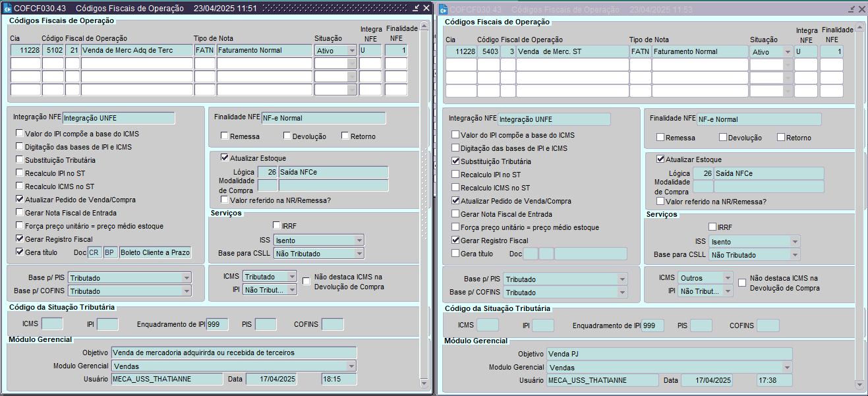Check Digitação das bases de IPI, left window
The image size is (868, 396).
click(20, 147)
